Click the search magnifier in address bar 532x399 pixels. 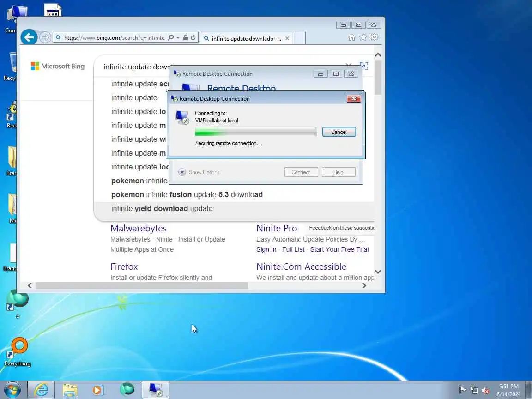pyautogui.click(x=171, y=38)
